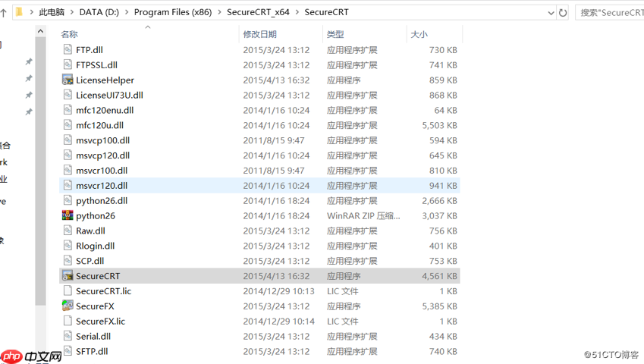This screenshot has width=644, height=364.
Task: Click navigation pane scroll up arrow
Action: click(40, 31)
